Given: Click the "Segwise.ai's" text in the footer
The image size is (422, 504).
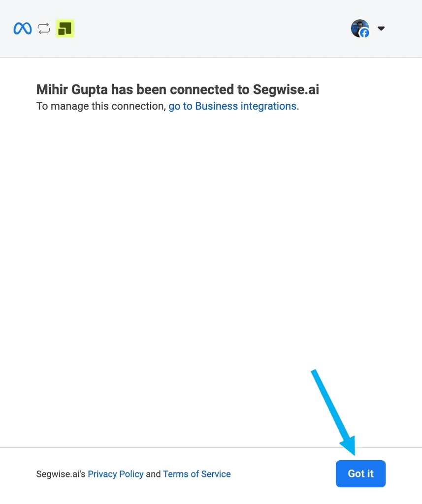Looking at the screenshot, I should tap(61, 474).
